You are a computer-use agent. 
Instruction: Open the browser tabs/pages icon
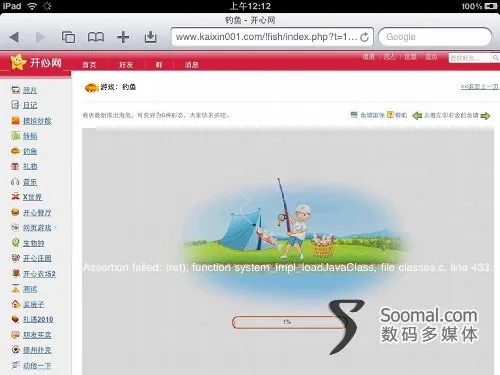68,37
